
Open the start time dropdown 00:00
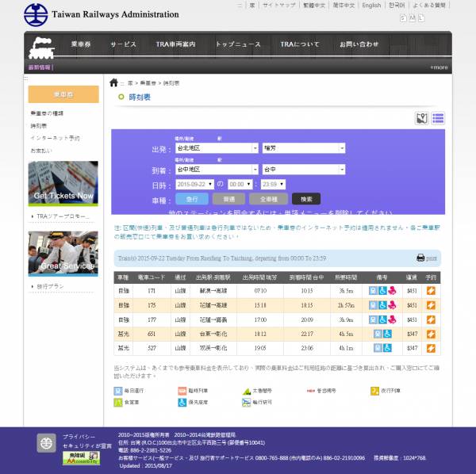coord(240,185)
